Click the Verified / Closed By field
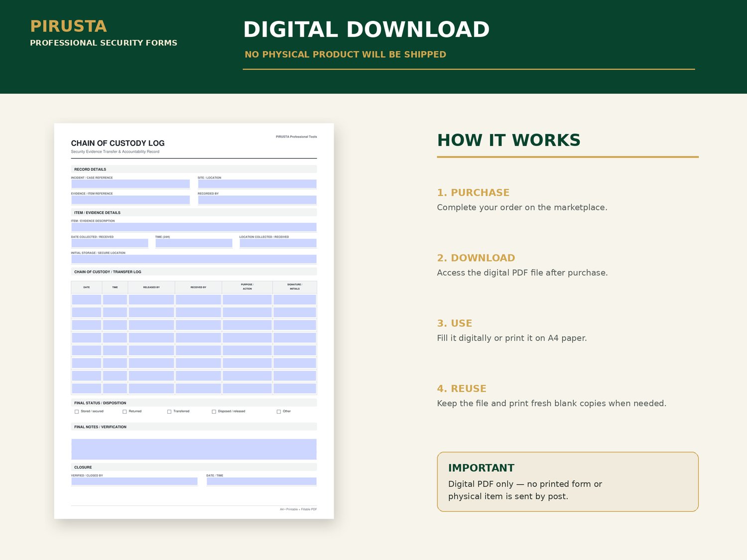Viewport: 747px width, 560px height. click(134, 481)
